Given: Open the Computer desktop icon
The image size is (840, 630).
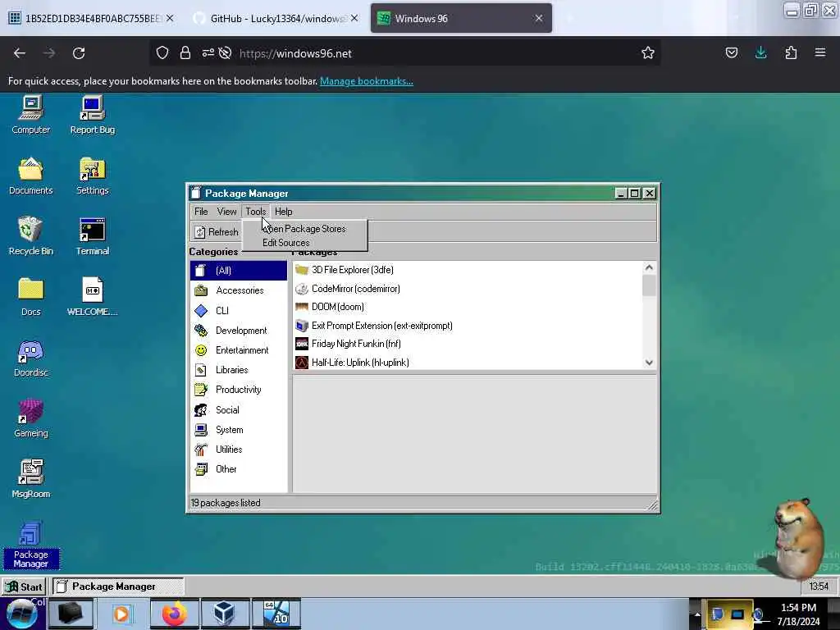Looking at the screenshot, I should click(x=30, y=115).
